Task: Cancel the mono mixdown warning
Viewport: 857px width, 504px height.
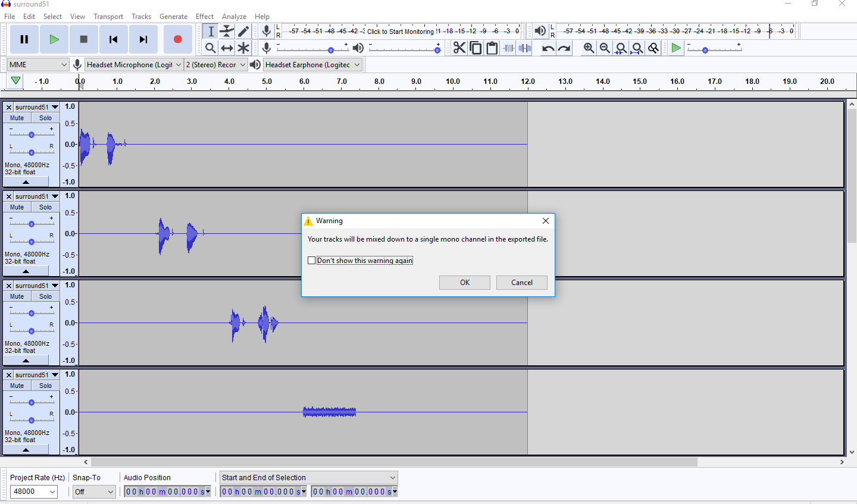Action: (x=522, y=282)
